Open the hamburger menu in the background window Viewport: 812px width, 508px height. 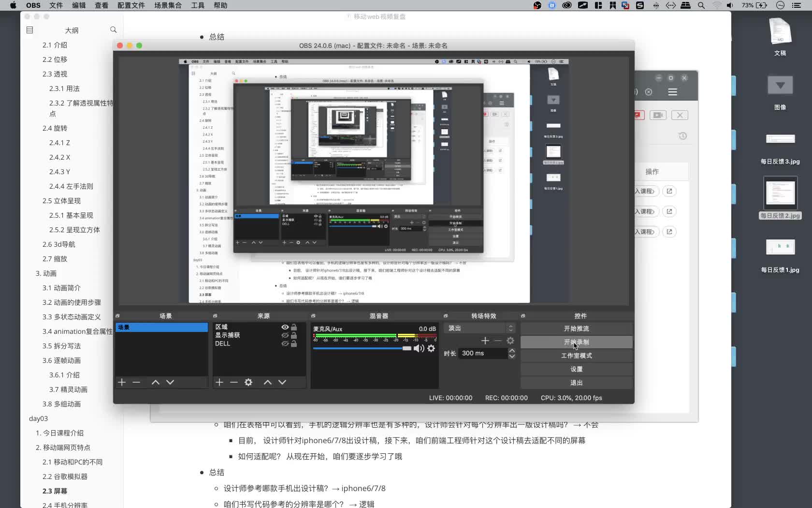[672, 92]
